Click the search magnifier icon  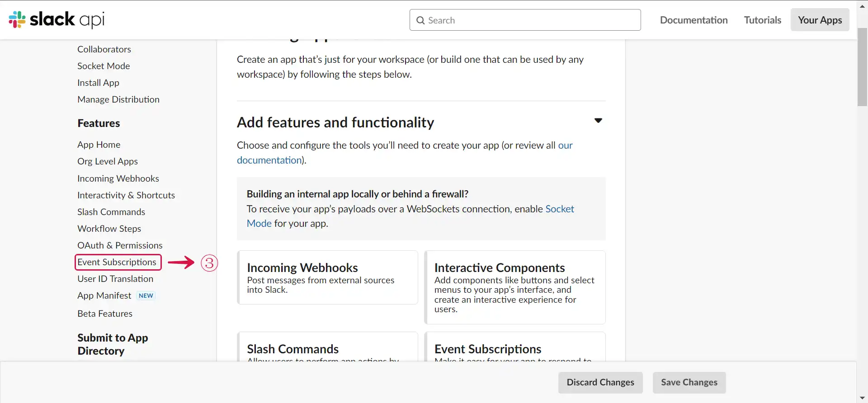tap(420, 20)
